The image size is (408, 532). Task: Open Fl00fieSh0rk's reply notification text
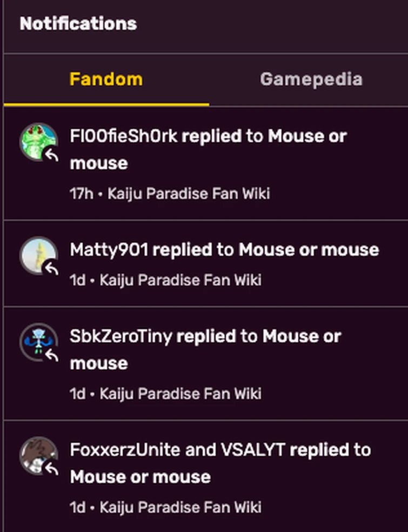pyautogui.click(x=208, y=150)
